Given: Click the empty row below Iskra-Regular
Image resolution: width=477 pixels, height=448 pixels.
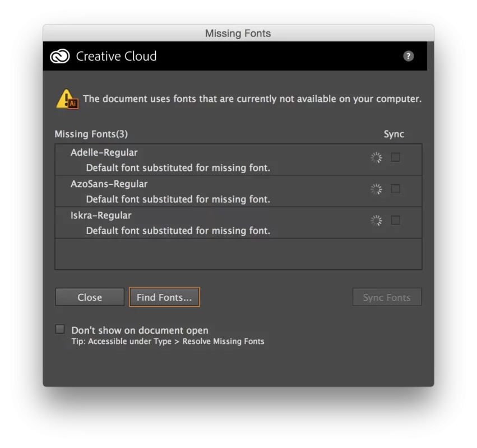Looking at the screenshot, I should pos(238,254).
